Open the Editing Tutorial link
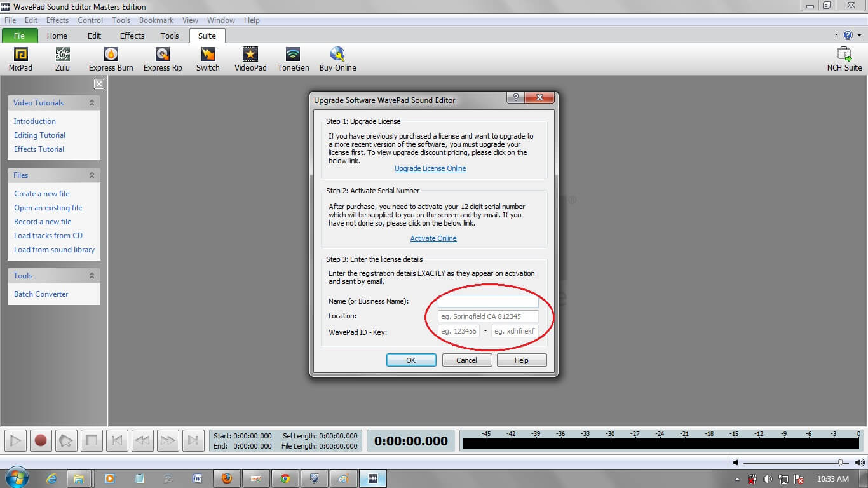 point(39,135)
